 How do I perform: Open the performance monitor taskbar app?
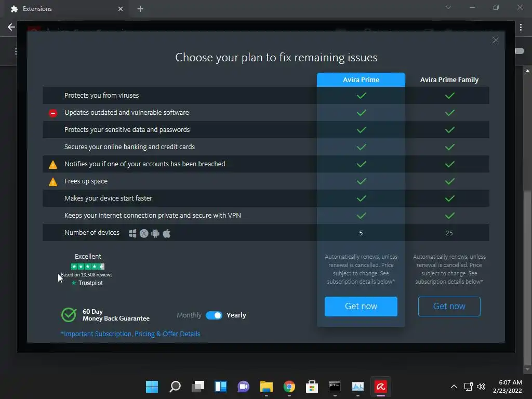pos(357,387)
